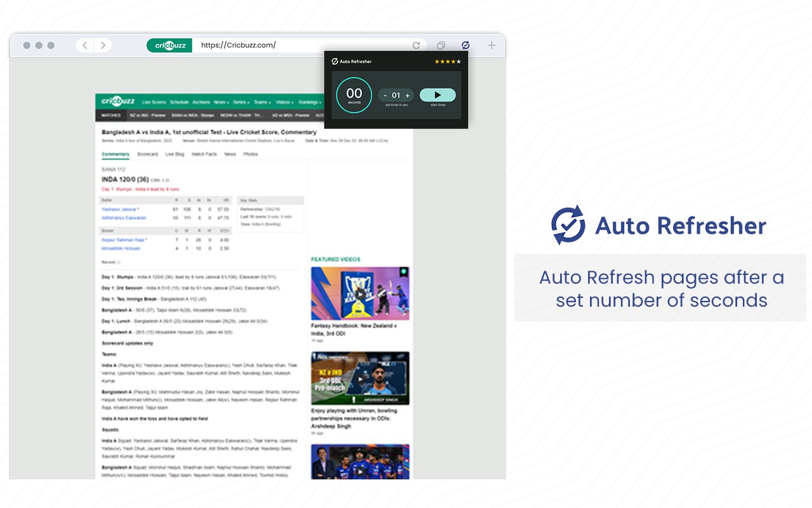Play third featured video thumbnail

coord(360,462)
